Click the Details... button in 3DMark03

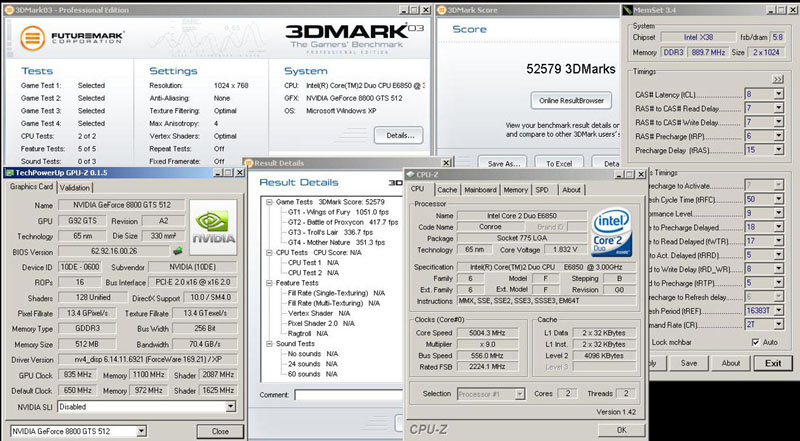coord(398,135)
